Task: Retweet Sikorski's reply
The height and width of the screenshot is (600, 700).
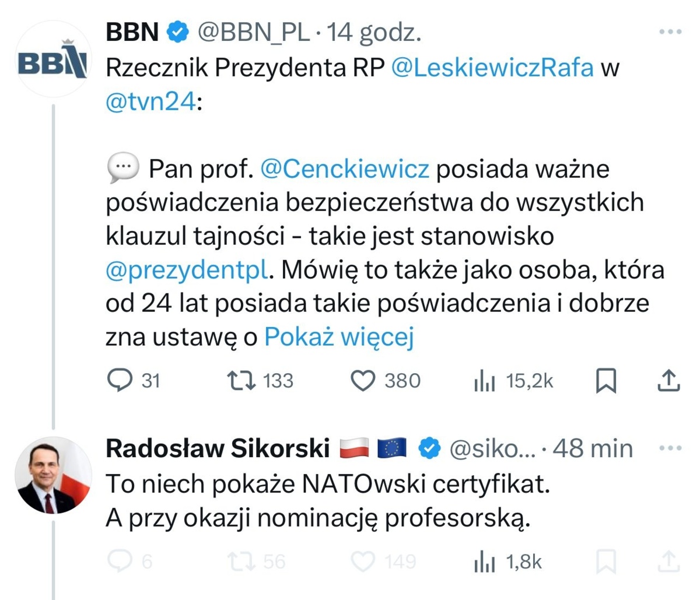Action: (241, 562)
